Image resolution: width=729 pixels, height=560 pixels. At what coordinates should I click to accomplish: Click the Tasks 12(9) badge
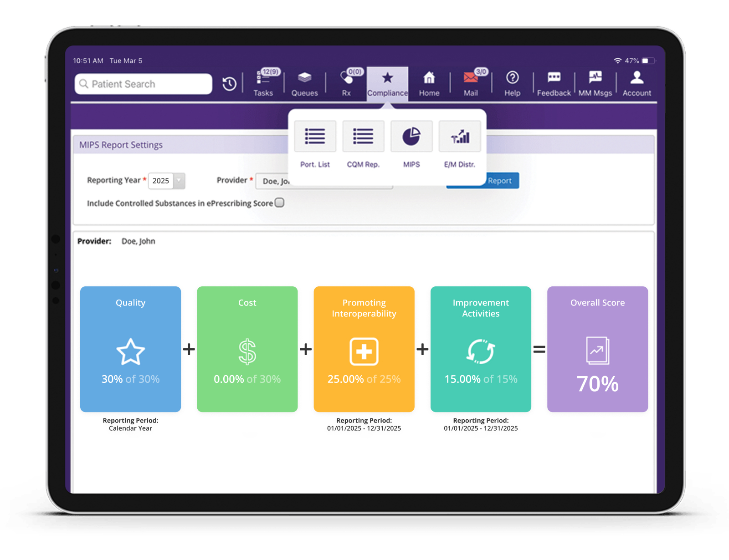coord(271,72)
